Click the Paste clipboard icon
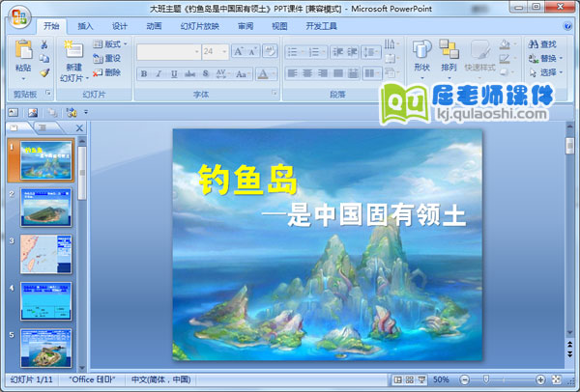This screenshot has width=580, height=392. [23, 50]
